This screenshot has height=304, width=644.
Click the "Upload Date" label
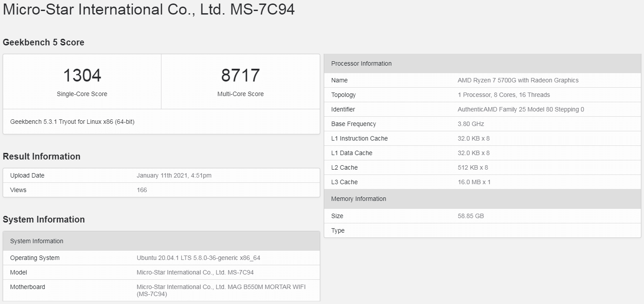point(27,175)
